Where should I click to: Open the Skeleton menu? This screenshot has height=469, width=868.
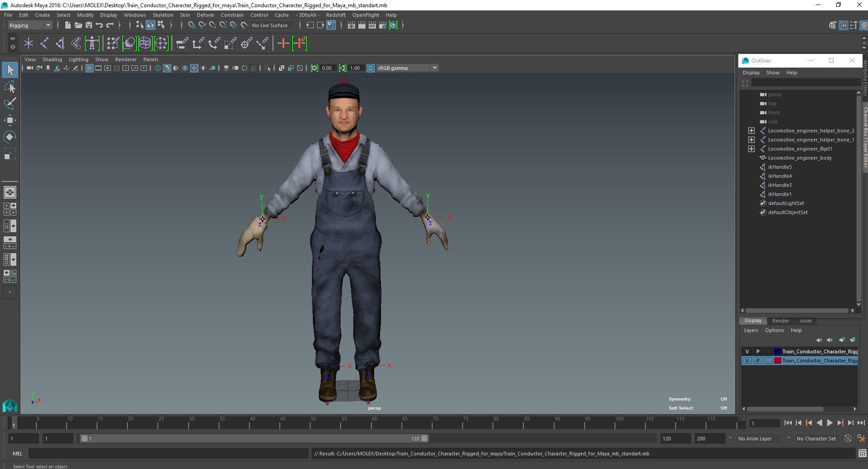tap(163, 15)
